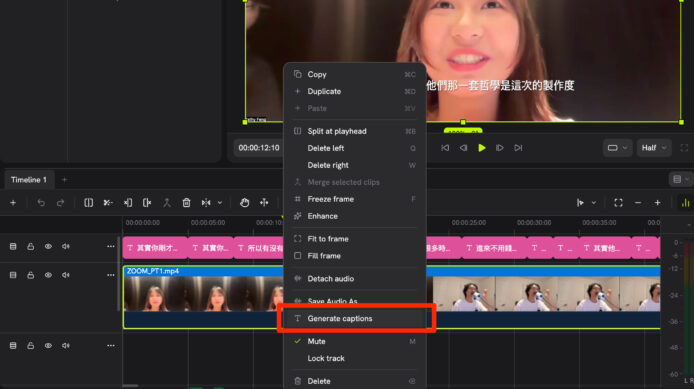Viewport: 694px width, 389px height.
Task: Jump to the start of the video
Action: (x=445, y=148)
